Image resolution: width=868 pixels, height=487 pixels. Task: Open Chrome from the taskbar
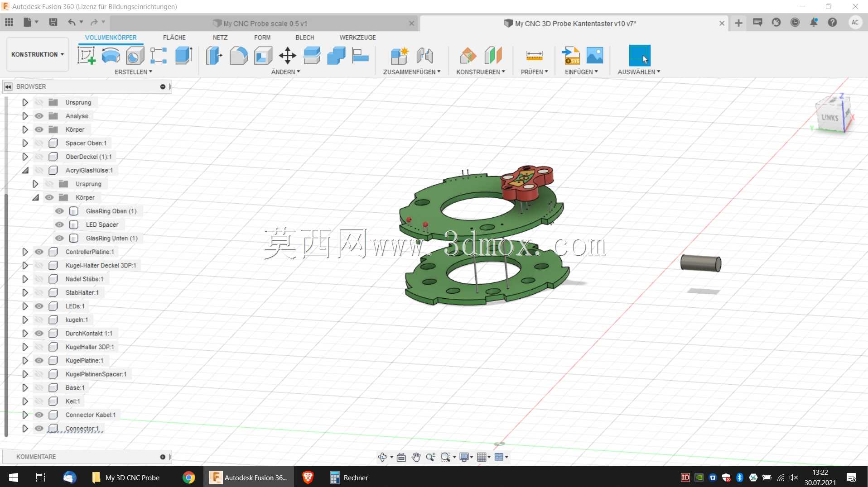pyautogui.click(x=188, y=477)
